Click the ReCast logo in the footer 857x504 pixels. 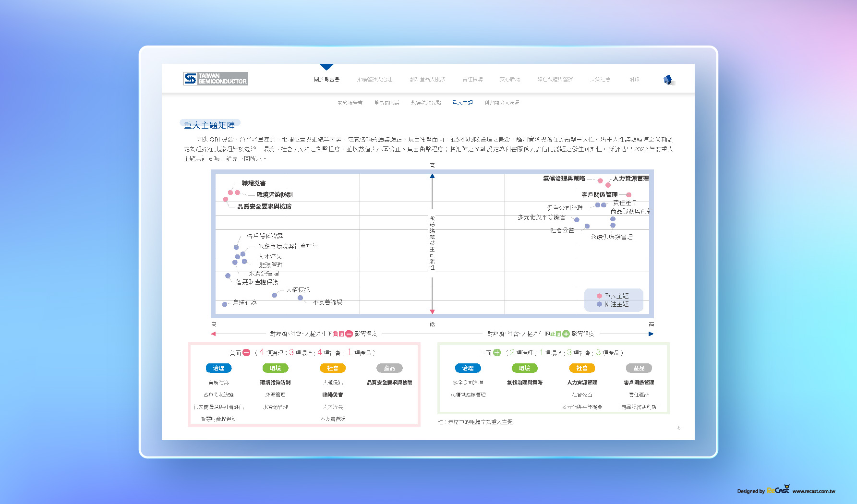tap(778, 490)
